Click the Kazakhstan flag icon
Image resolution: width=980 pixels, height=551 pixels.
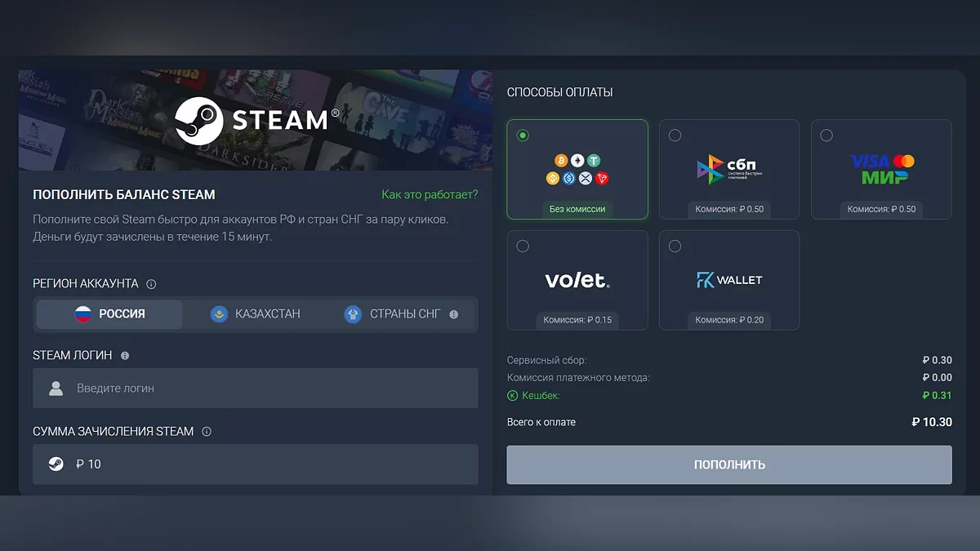[x=219, y=314]
